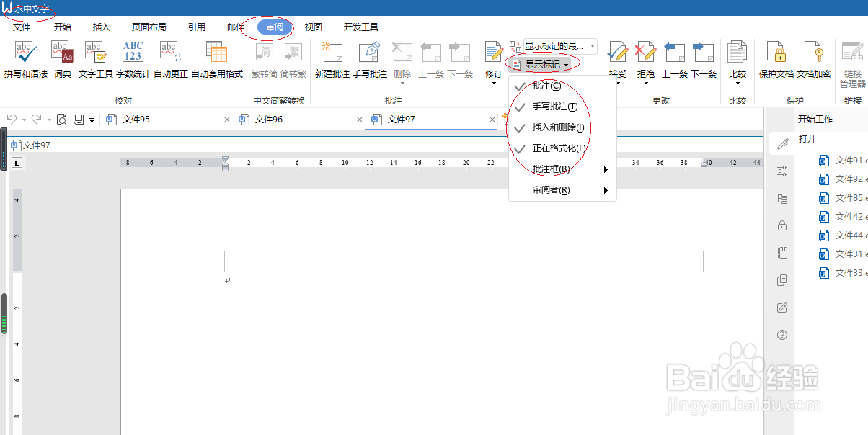Open 自动更正 autocorrect settings
The height and width of the screenshot is (435, 868).
pyautogui.click(x=170, y=60)
